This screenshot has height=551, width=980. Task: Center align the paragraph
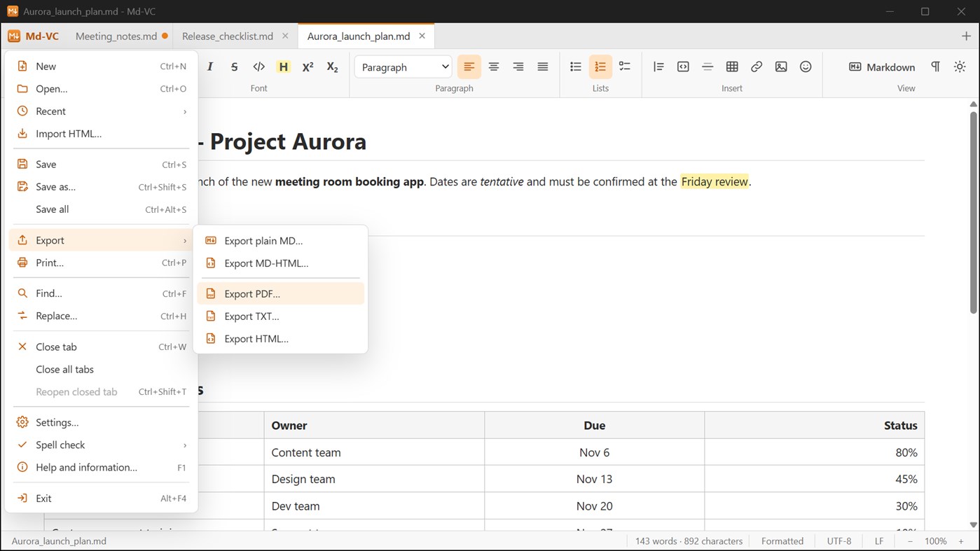point(494,67)
